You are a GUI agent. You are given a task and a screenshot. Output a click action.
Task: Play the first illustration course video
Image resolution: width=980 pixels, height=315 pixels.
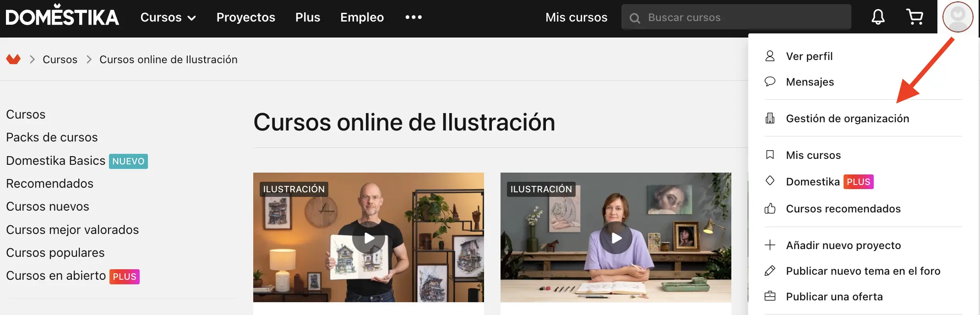tap(369, 238)
